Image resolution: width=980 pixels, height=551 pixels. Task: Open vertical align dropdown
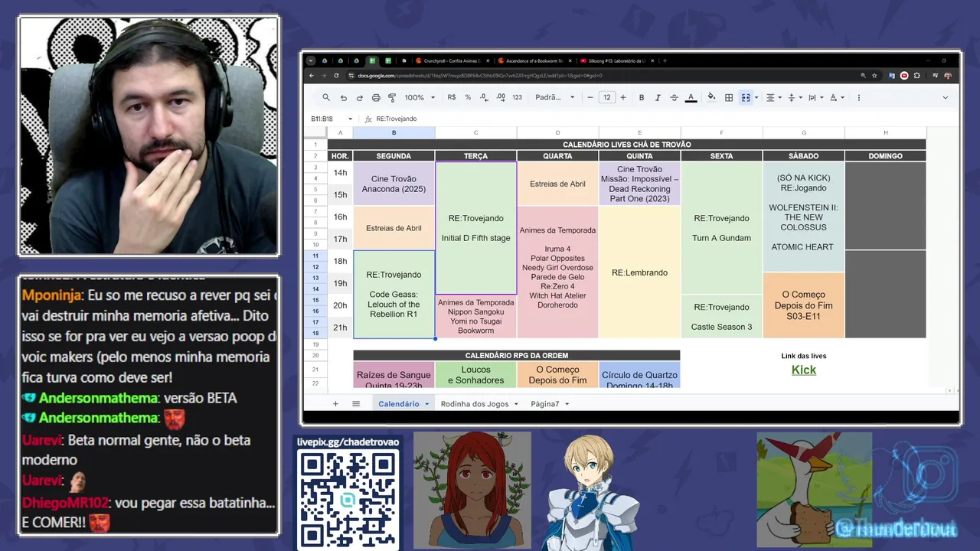click(x=795, y=97)
